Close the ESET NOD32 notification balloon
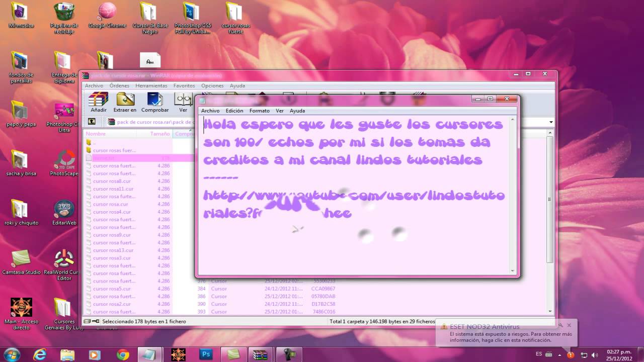The width and height of the screenshot is (644, 362). point(569,325)
